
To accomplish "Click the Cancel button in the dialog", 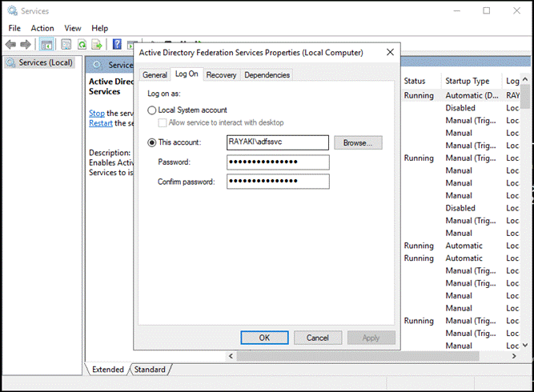I will point(317,338).
